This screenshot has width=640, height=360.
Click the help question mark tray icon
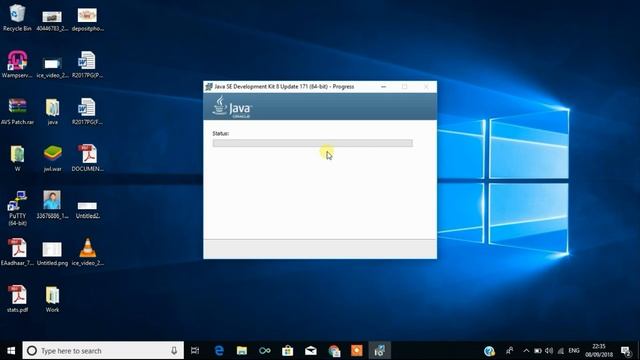pyautogui.click(x=489, y=351)
